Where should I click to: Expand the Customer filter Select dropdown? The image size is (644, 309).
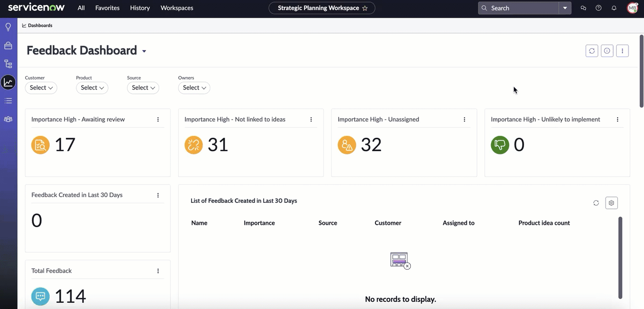pyautogui.click(x=41, y=88)
